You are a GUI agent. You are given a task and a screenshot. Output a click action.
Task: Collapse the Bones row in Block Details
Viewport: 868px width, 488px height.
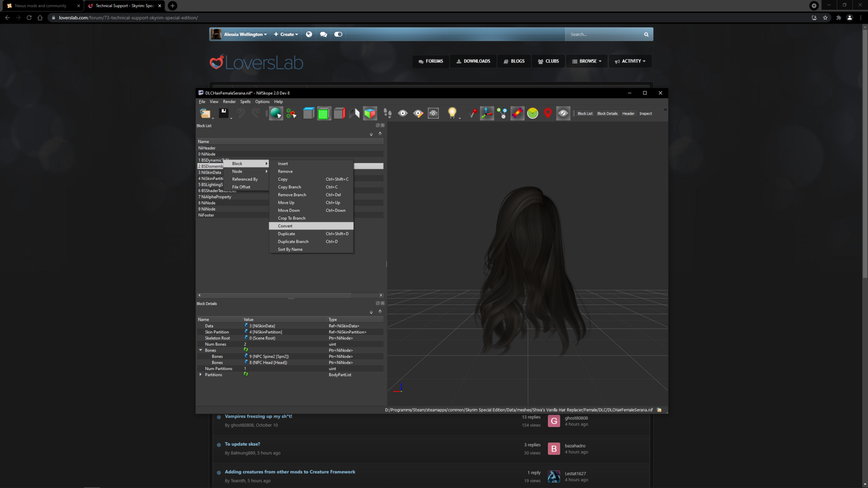point(201,350)
